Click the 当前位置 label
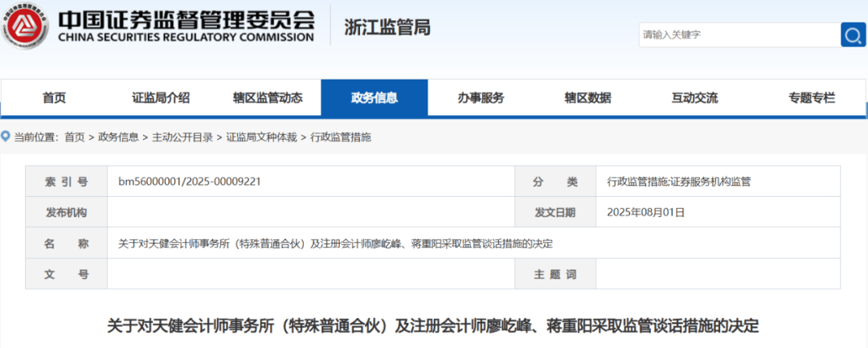This screenshot has width=868, height=348. coord(35,137)
